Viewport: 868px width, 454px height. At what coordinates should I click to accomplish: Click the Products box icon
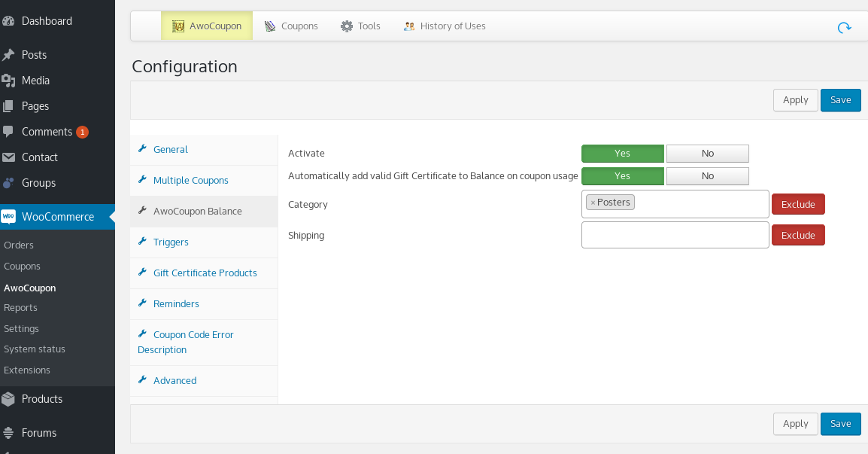pos(8,399)
